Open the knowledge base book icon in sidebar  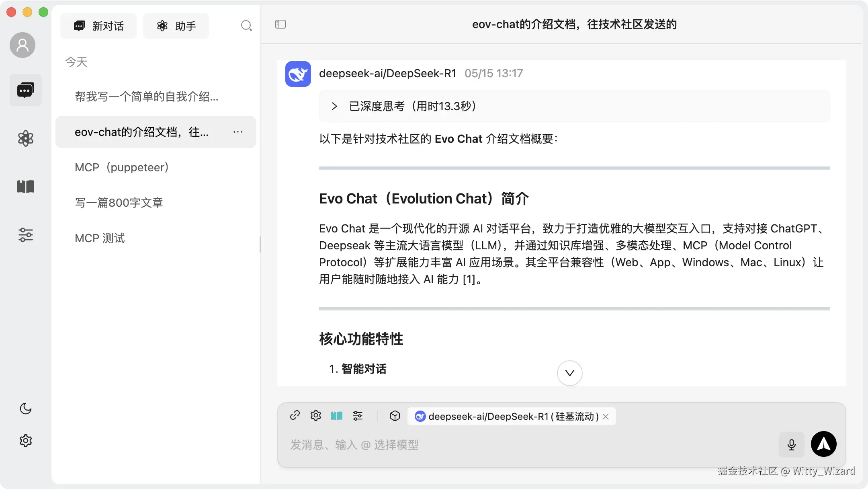[25, 186]
